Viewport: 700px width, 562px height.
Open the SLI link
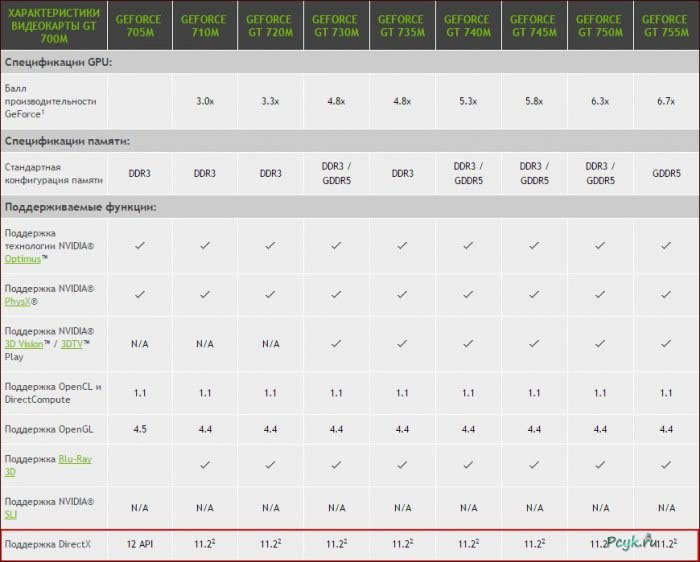(11, 515)
